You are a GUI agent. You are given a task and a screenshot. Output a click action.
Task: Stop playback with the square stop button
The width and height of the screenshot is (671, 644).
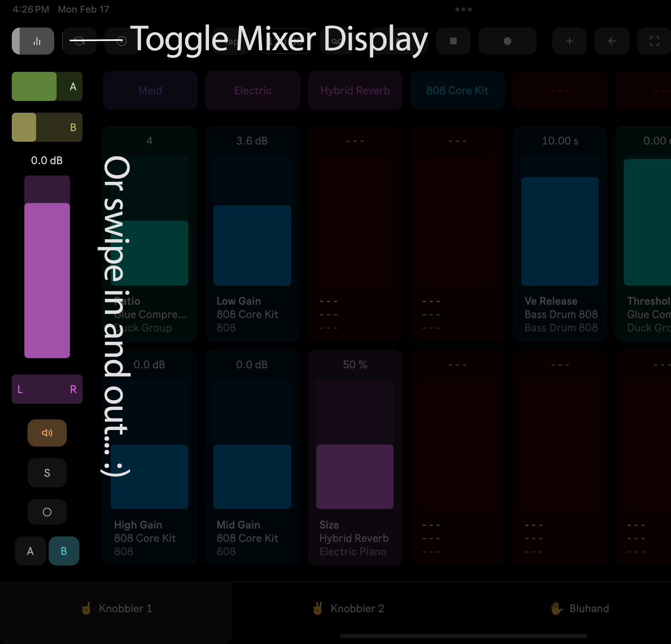pyautogui.click(x=453, y=41)
